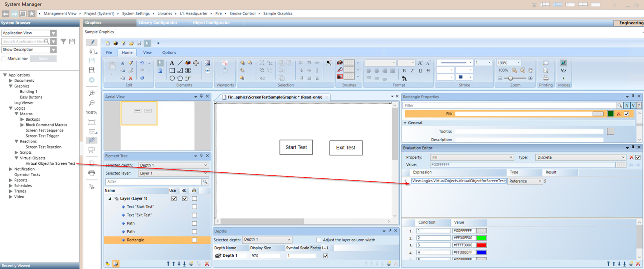Click the Start Test button on canvas
The height and width of the screenshot is (269, 644).
296,147
